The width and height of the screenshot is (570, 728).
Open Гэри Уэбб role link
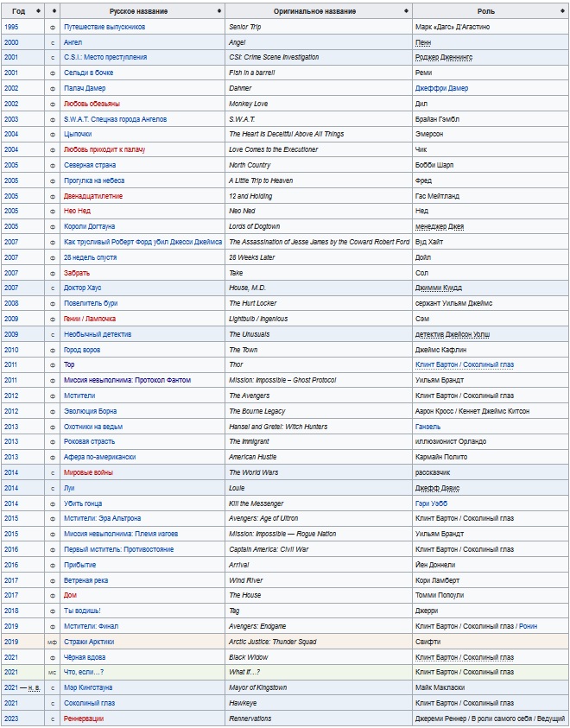431,503
